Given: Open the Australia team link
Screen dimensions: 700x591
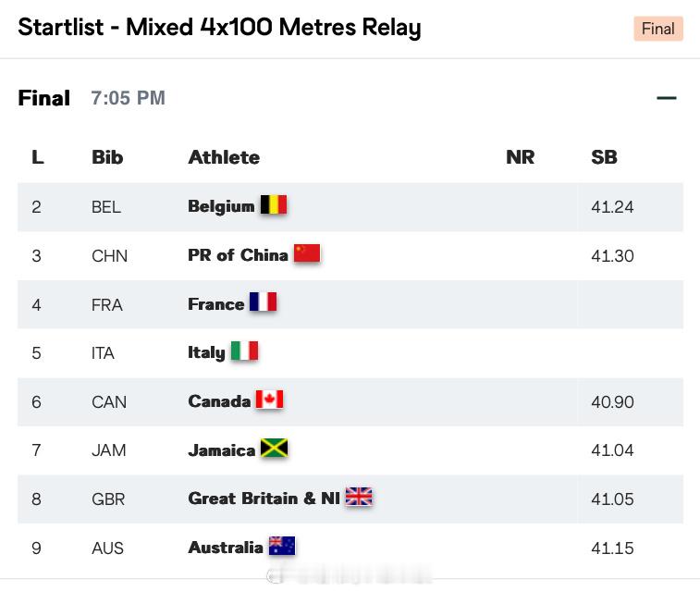Looking at the screenshot, I should [226, 548].
